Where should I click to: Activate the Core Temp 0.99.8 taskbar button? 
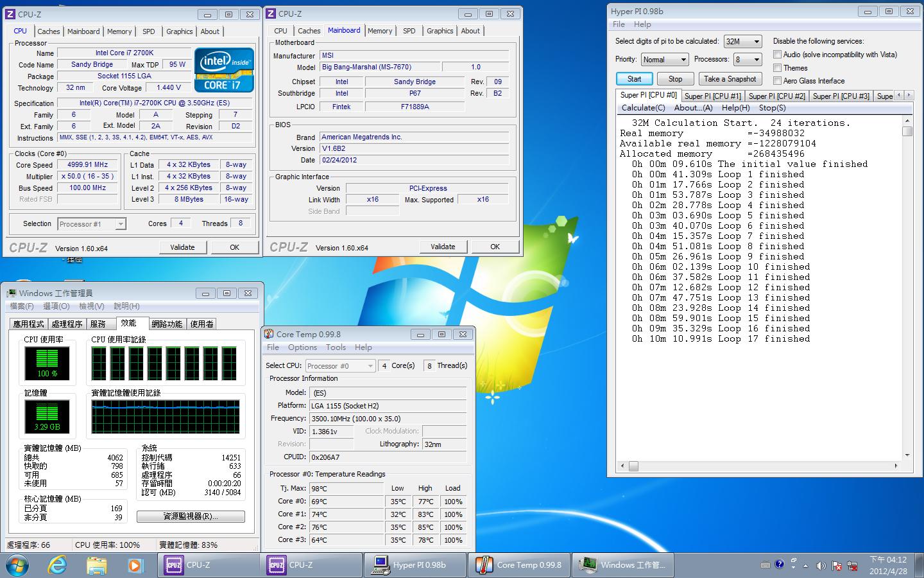point(519,565)
